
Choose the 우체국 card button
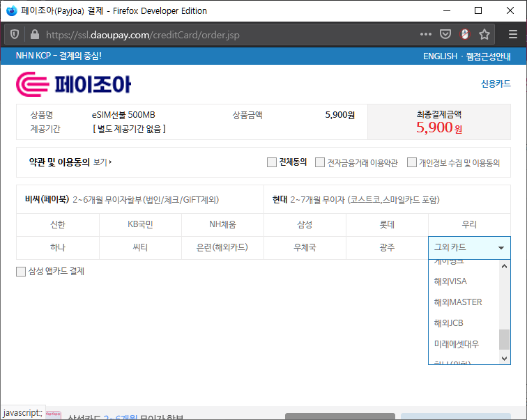[305, 248]
